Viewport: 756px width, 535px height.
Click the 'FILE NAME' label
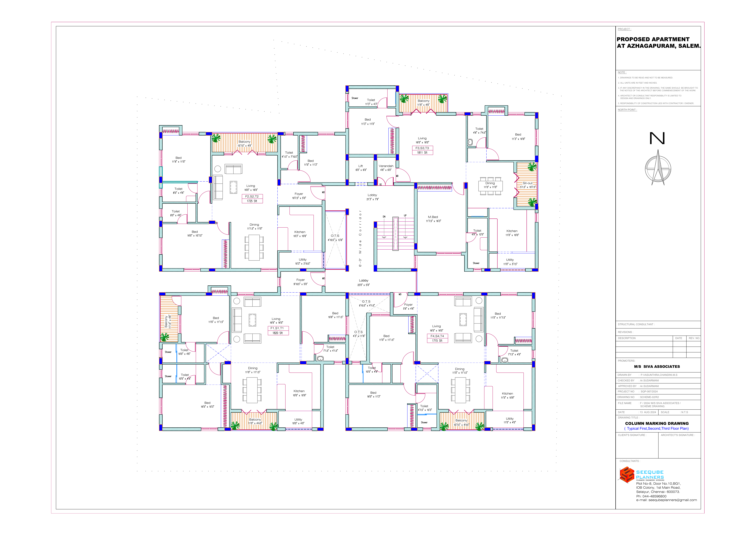[625, 403]
